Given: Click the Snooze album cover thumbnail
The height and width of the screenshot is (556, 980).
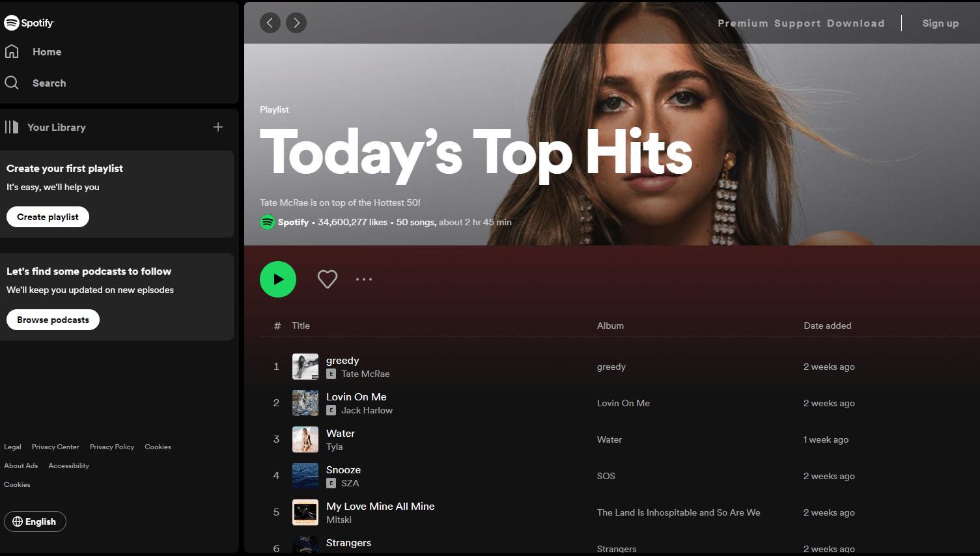Looking at the screenshot, I should pos(305,476).
